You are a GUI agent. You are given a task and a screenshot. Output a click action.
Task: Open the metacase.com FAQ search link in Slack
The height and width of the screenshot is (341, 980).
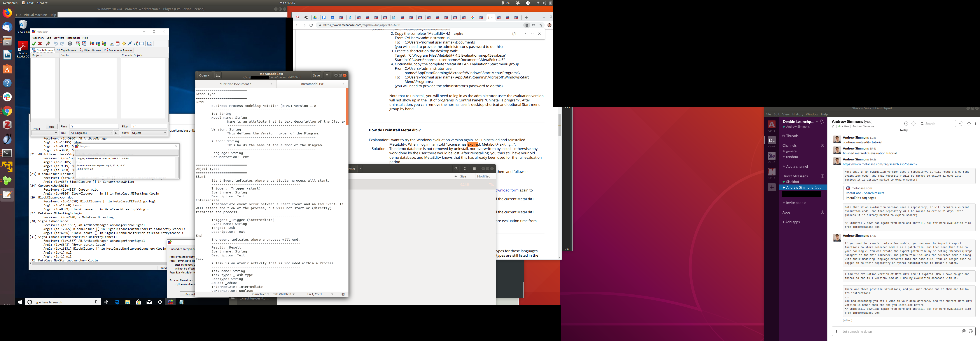pyautogui.click(x=880, y=164)
